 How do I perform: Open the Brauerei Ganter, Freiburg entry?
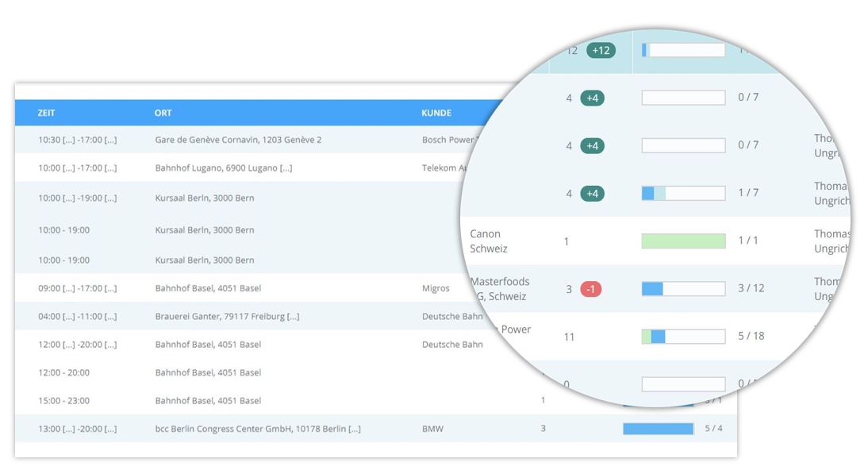(227, 316)
